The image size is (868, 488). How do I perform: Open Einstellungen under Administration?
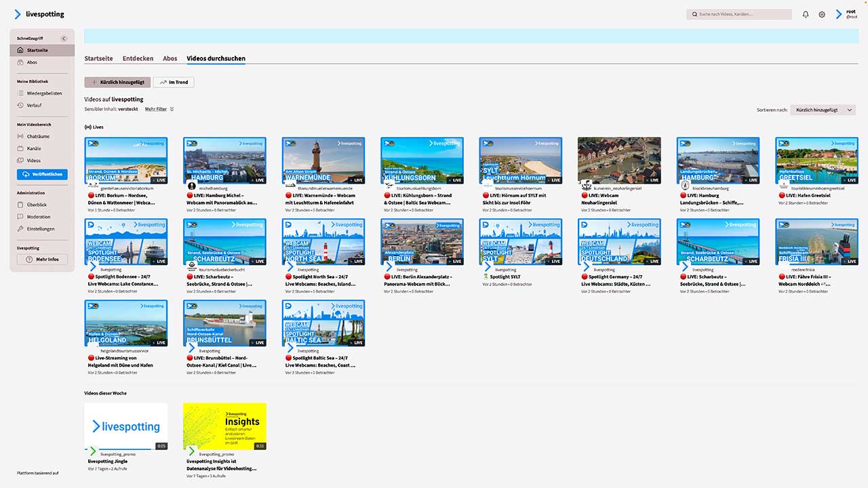click(x=41, y=229)
